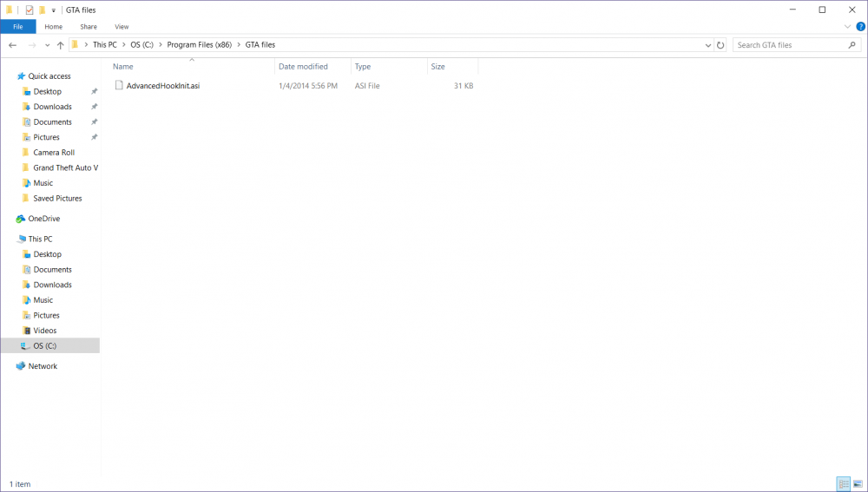Viewport: 868px width, 492px height.
Task: Open pinned Documents under Quick access
Action: [53, 121]
